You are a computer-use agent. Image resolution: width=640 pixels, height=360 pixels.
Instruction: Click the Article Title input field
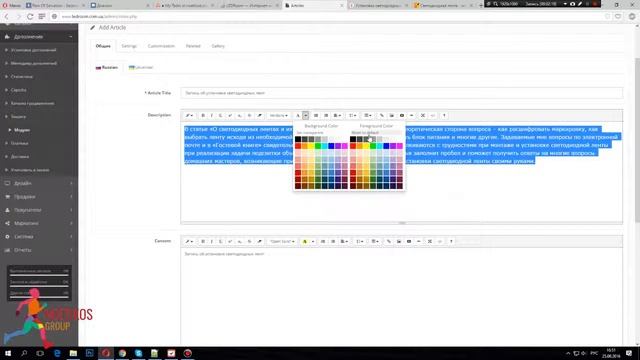coord(402,93)
